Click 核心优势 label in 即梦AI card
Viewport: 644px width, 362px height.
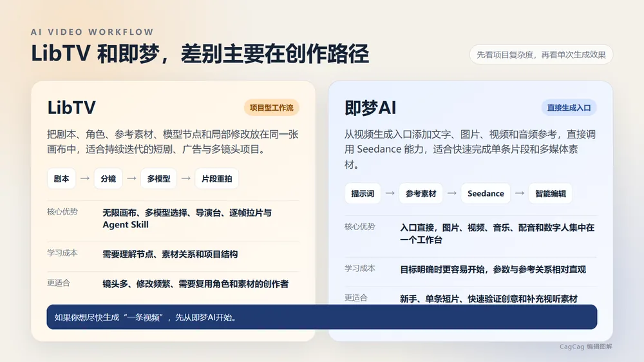[360, 226]
